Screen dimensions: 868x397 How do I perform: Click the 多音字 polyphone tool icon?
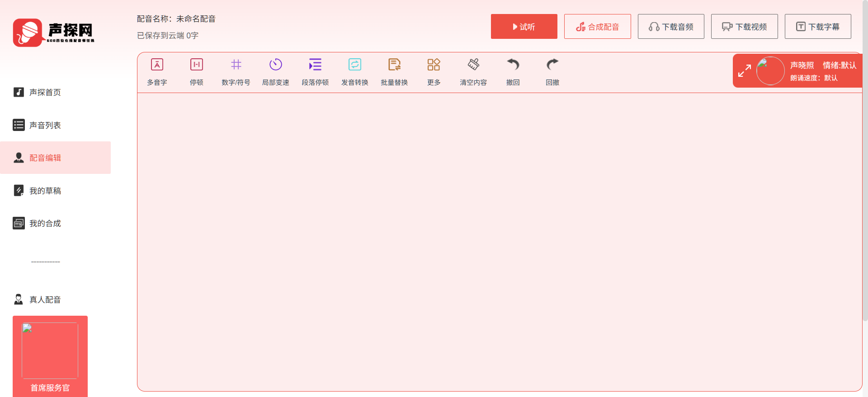click(157, 65)
